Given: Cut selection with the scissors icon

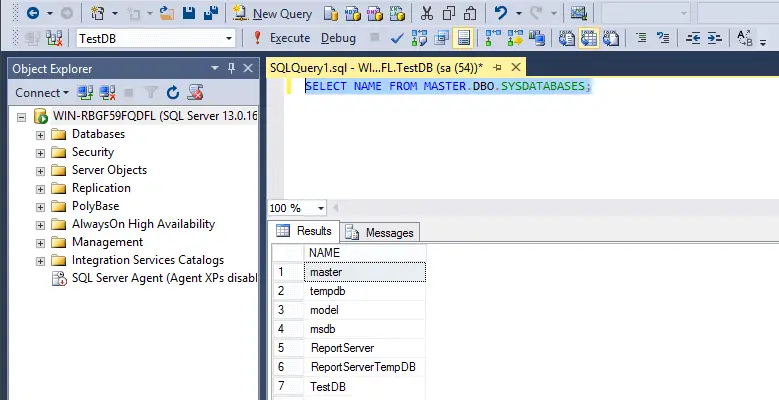Looking at the screenshot, I should [426, 13].
